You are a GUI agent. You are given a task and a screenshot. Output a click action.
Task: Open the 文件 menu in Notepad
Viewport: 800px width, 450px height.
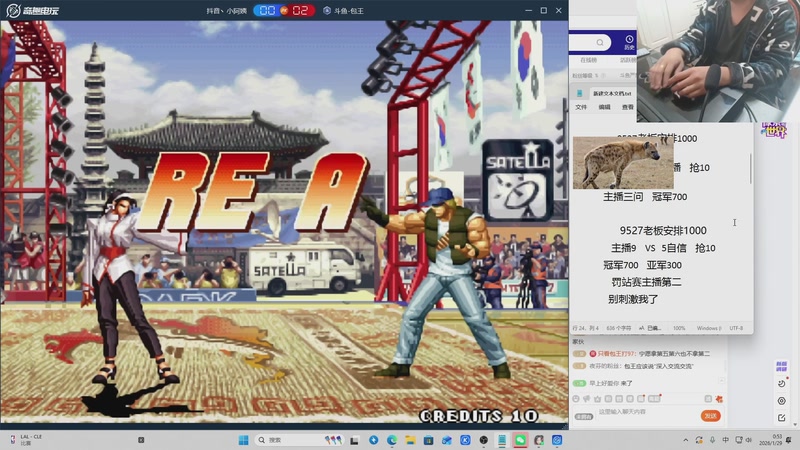coord(581,107)
